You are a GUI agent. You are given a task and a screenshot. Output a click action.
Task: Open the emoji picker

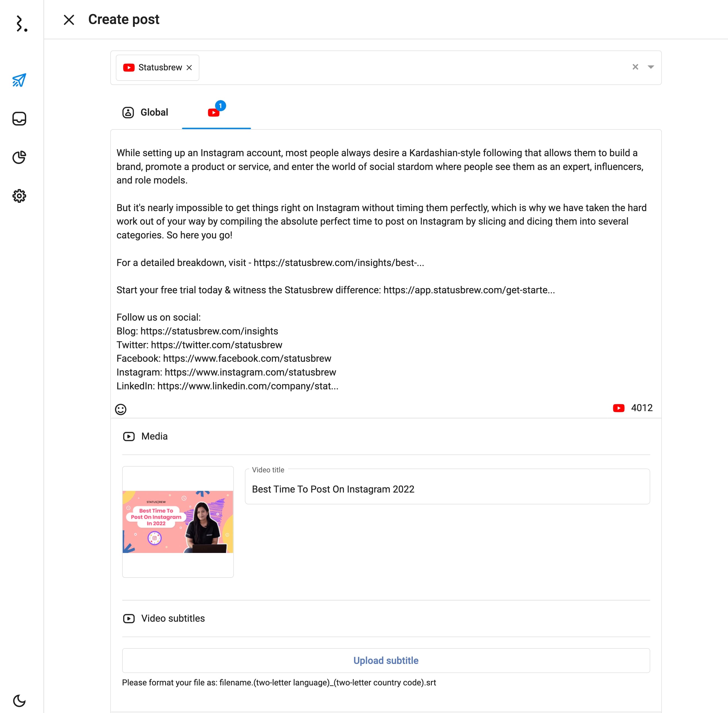121,409
